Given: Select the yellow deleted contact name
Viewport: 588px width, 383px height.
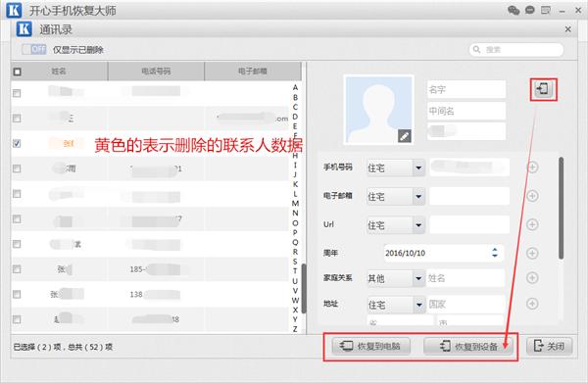Looking at the screenshot, I should (68, 143).
